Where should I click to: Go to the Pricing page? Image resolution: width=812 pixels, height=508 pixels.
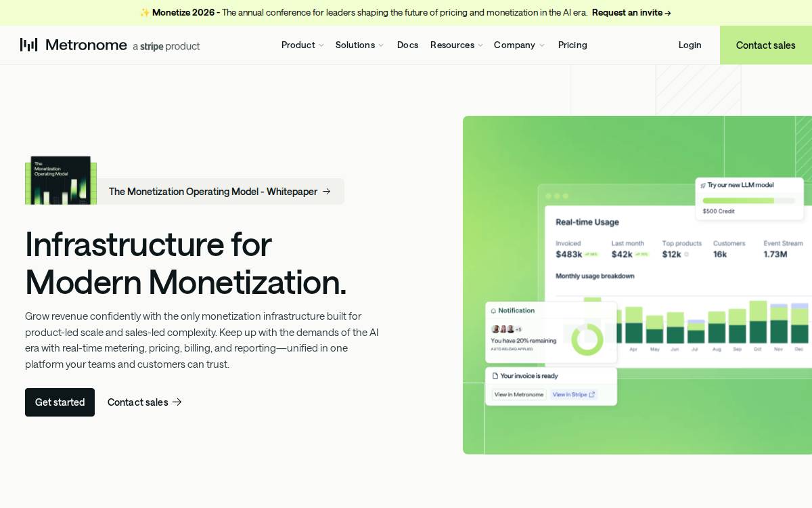(x=572, y=45)
